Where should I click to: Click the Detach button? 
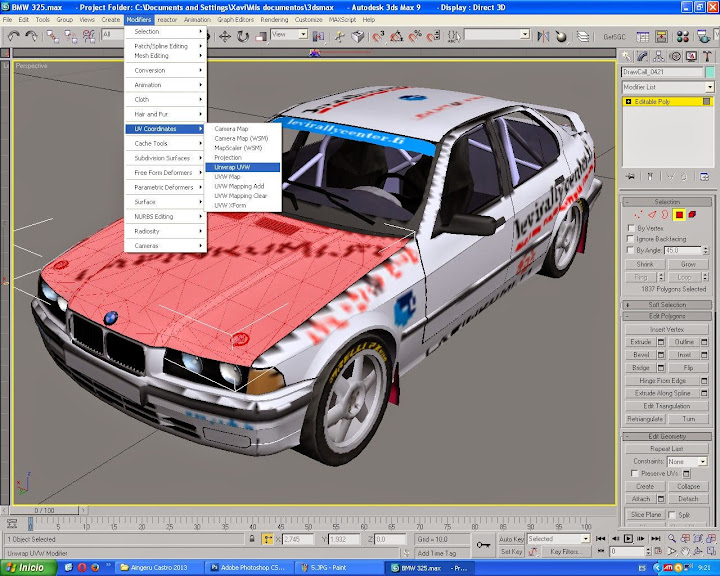pyautogui.click(x=688, y=498)
